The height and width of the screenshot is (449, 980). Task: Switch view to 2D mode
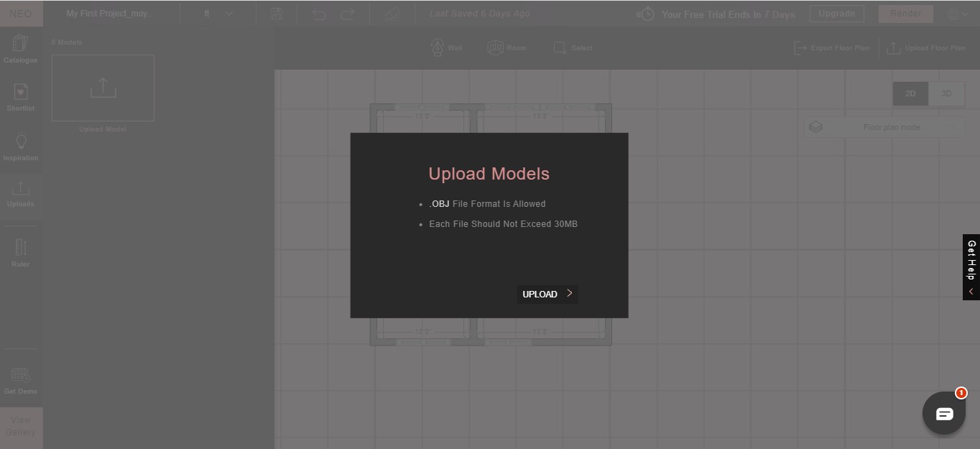point(910,93)
